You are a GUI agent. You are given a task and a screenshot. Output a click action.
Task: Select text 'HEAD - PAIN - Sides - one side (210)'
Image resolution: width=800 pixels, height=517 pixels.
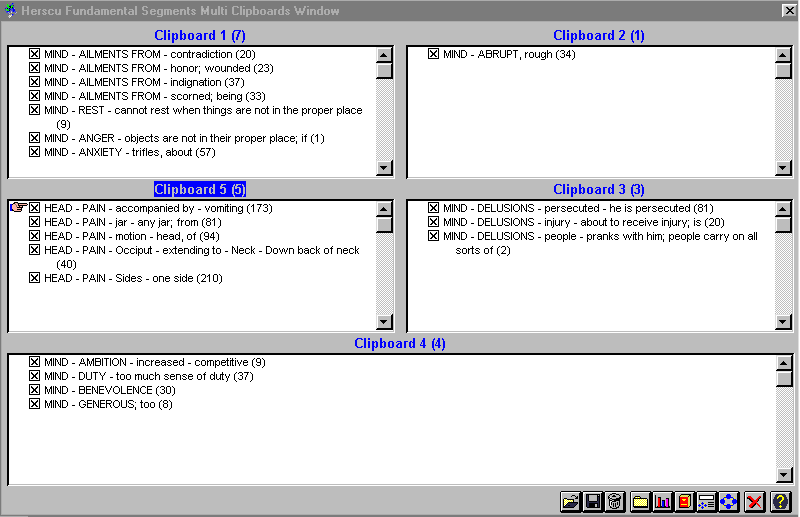point(133,278)
